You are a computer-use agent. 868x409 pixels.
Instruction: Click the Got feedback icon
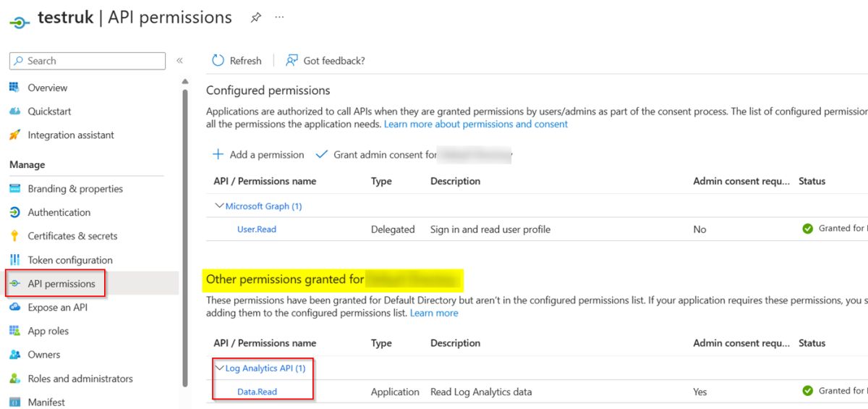pos(292,61)
